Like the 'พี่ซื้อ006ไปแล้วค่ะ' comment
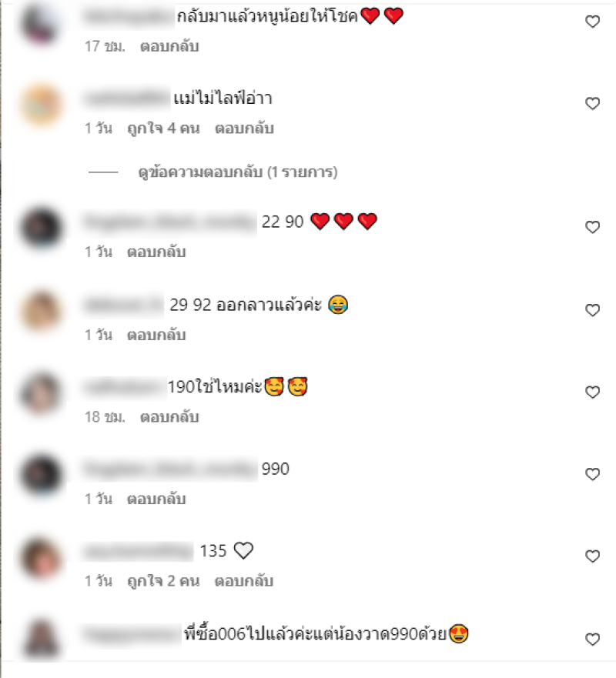Viewport: 616px width, 678px height. (592, 639)
